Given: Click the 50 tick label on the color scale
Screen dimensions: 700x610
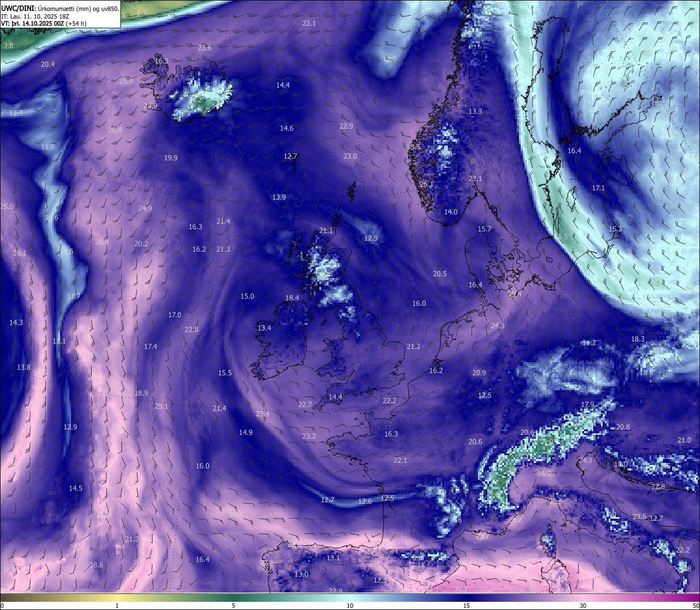Looking at the screenshot, I should click(696, 606).
